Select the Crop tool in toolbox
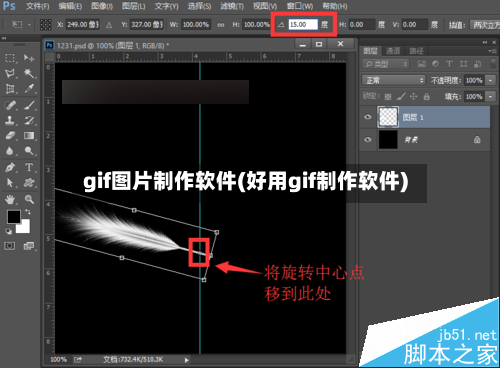The width and height of the screenshot is (500, 368). 10,89
